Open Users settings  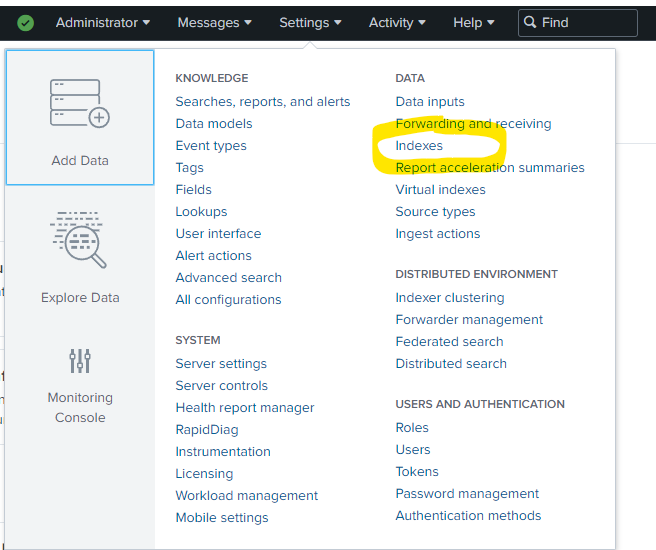[413, 450]
